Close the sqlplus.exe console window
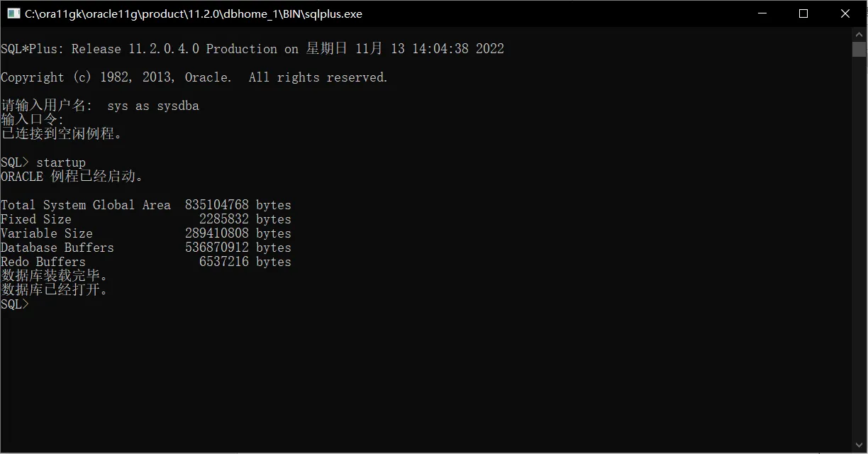Screen dimensions: 868x454 (x=845, y=13)
